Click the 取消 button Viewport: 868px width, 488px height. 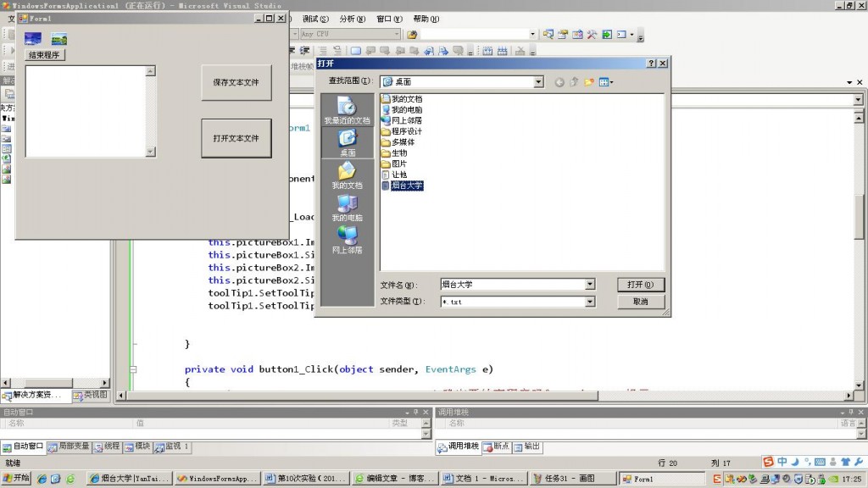pyautogui.click(x=641, y=302)
